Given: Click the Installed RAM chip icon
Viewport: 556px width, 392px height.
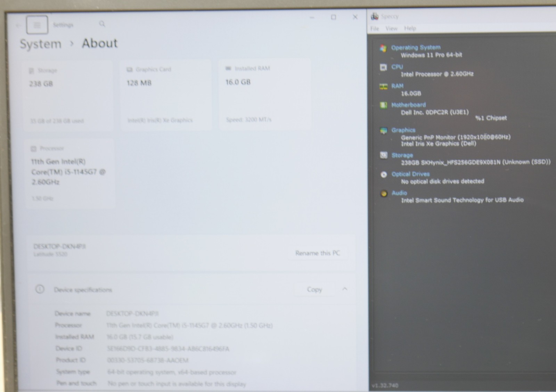Looking at the screenshot, I should click(x=228, y=68).
